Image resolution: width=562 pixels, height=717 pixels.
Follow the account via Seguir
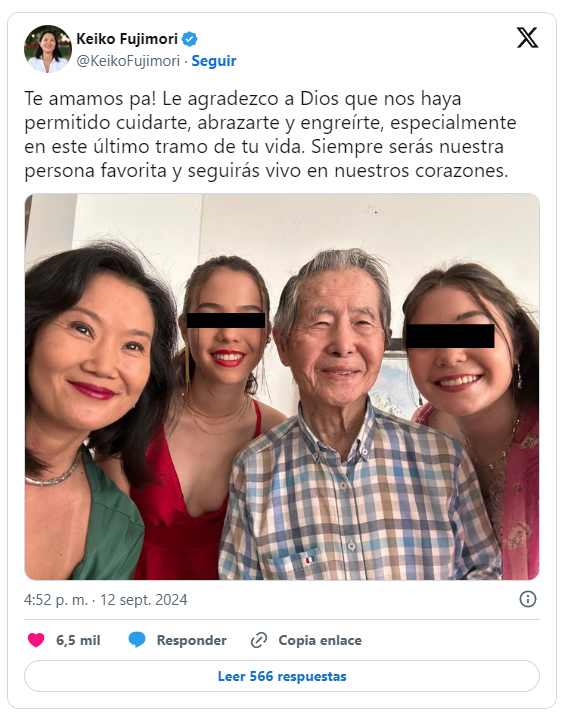click(x=214, y=61)
